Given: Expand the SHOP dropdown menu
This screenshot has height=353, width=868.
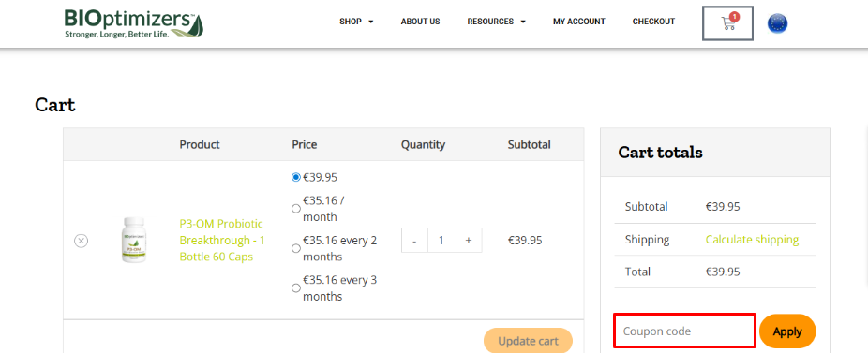Looking at the screenshot, I should 356,22.
